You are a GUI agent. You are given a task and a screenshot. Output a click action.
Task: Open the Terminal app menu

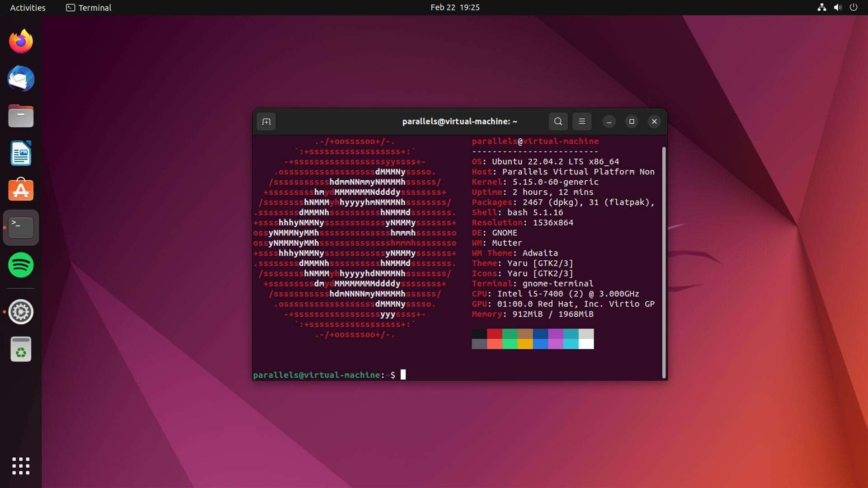coord(88,8)
